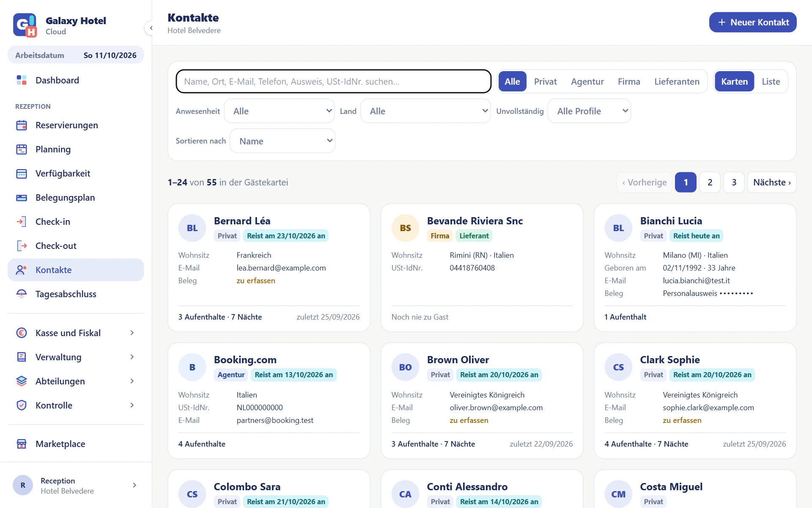Click the Verfügbarkeit icon
This screenshot has height=508, width=812.
pos(22,174)
